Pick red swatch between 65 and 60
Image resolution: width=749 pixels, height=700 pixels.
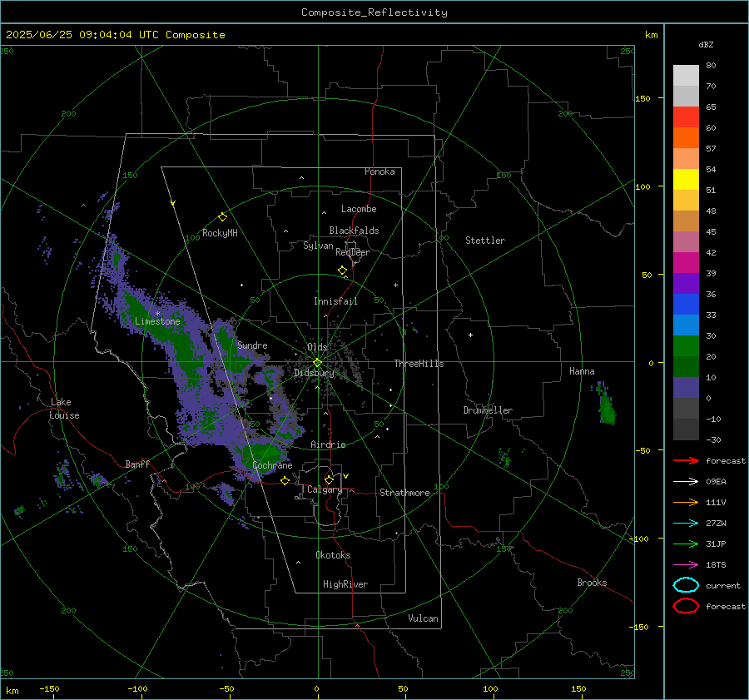[x=686, y=117]
